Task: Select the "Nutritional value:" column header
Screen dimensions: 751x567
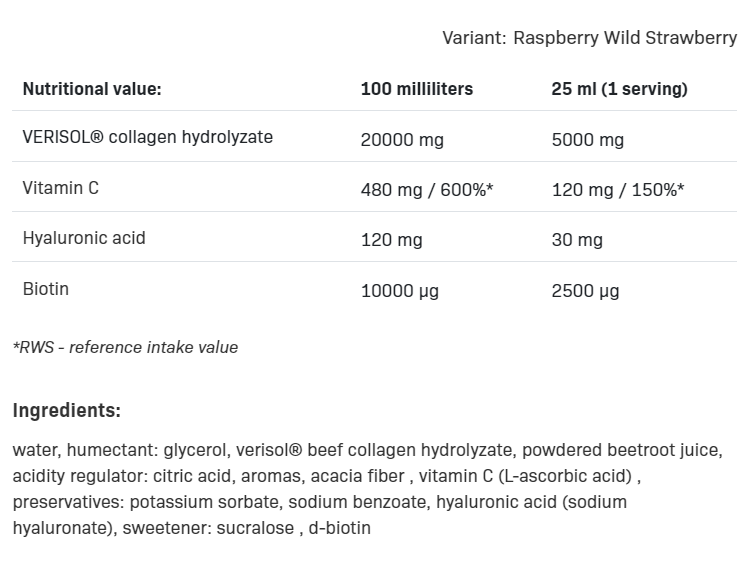Action: tap(92, 89)
